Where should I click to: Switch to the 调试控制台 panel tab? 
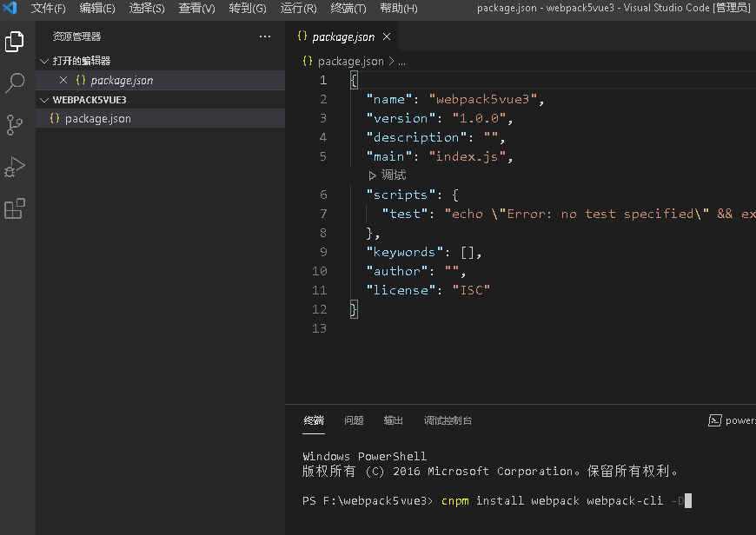point(448,420)
